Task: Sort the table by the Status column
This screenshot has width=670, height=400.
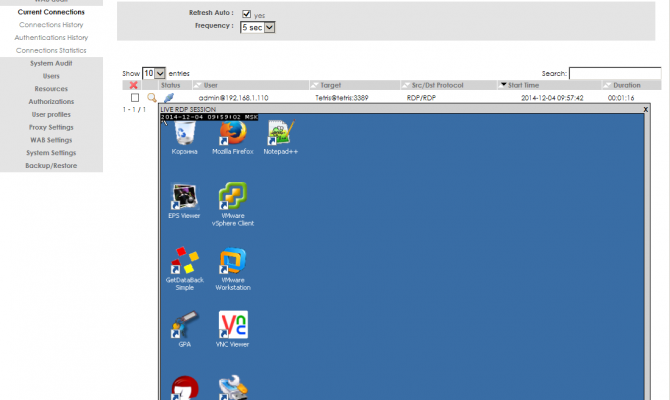Action: tap(170, 85)
